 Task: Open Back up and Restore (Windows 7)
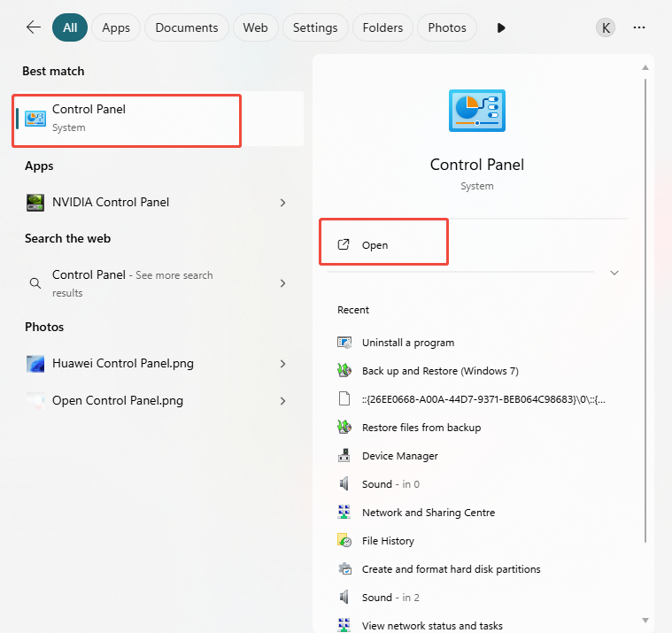click(439, 371)
